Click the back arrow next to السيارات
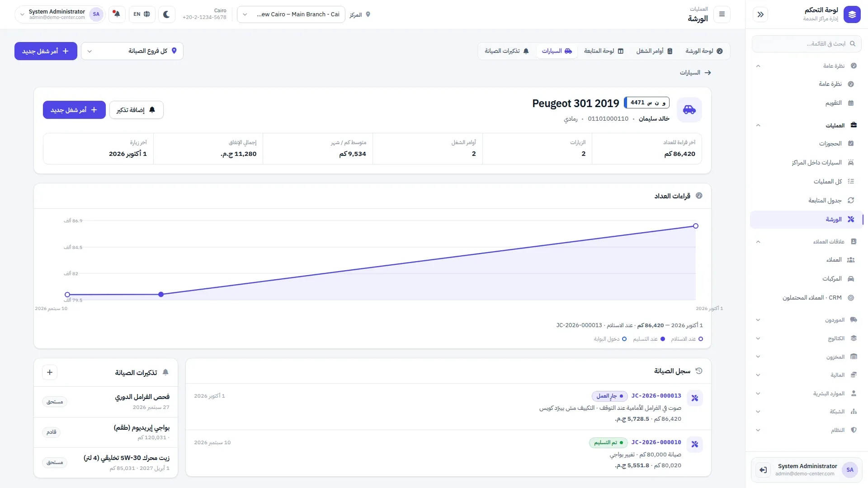 pos(708,73)
